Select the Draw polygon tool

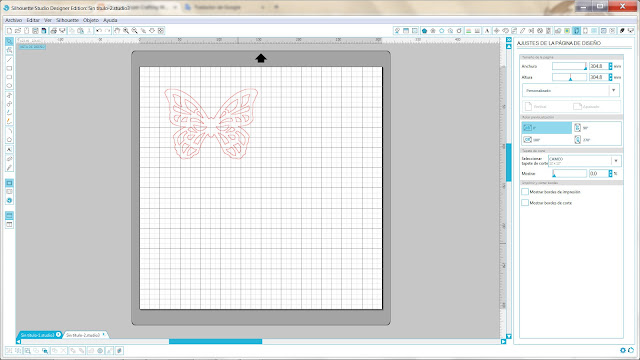(9, 95)
